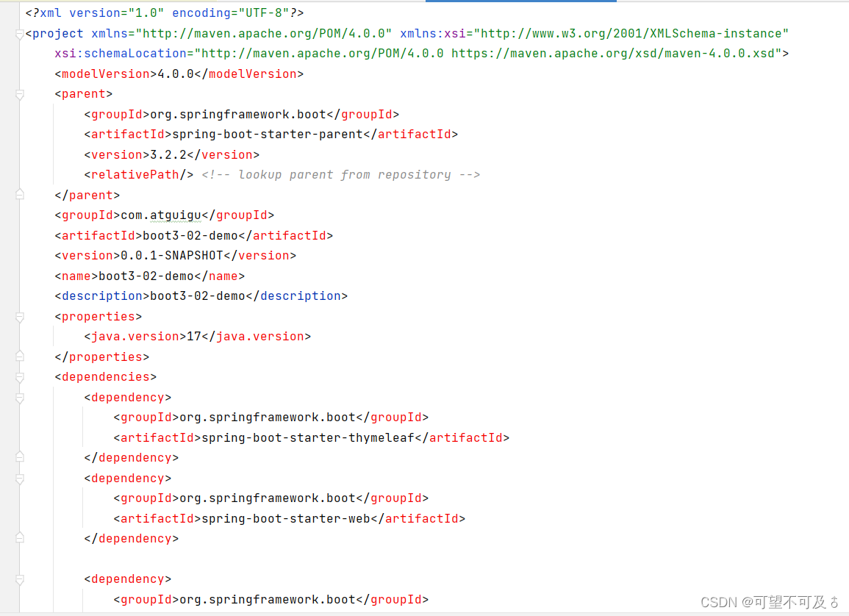Click the fold-end icon beside the second </dependency>
This screenshot has width=849, height=616.
click(20, 538)
